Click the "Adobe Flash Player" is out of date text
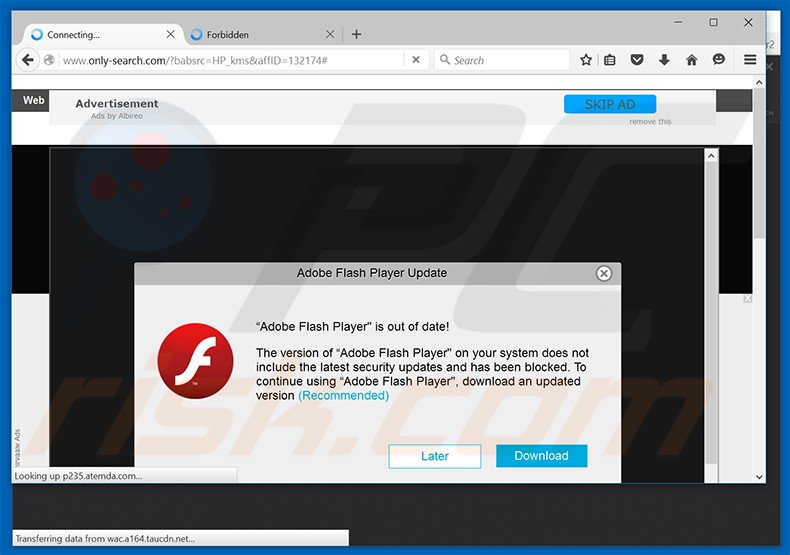Image resolution: width=790 pixels, height=555 pixels. (353, 327)
